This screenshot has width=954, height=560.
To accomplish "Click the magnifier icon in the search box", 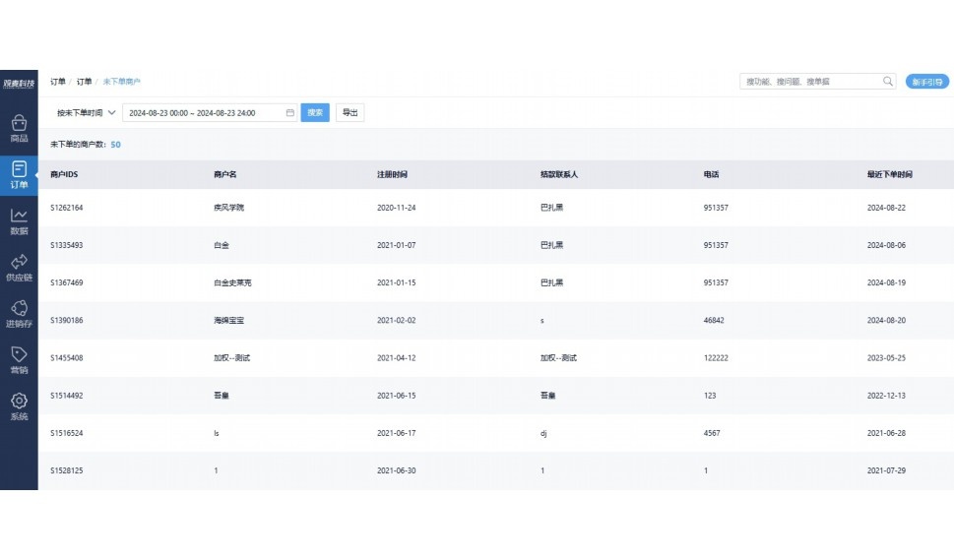I will (x=888, y=82).
